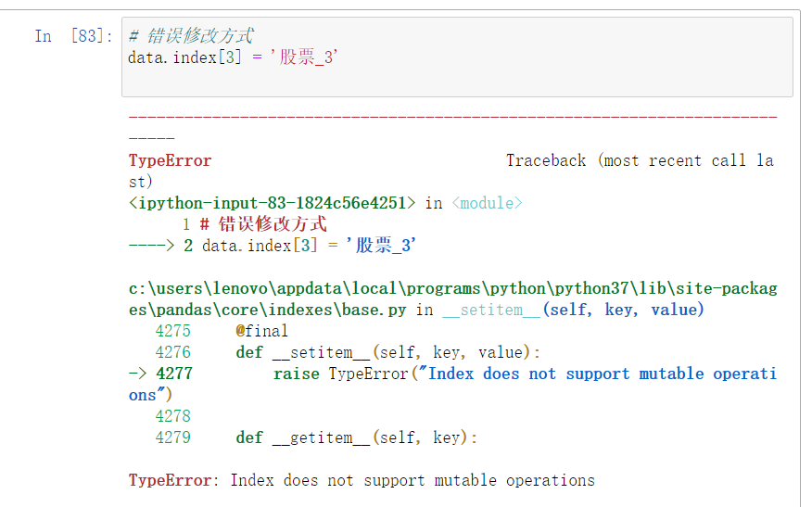This screenshot has width=812, height=507.
Task: Click the red TypeError heading in traceback
Action: [170, 160]
